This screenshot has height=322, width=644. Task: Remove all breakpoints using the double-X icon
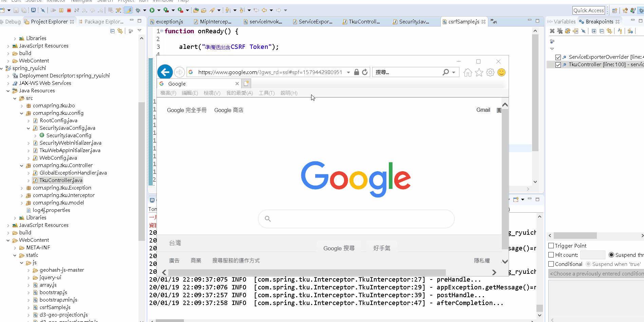point(560,31)
